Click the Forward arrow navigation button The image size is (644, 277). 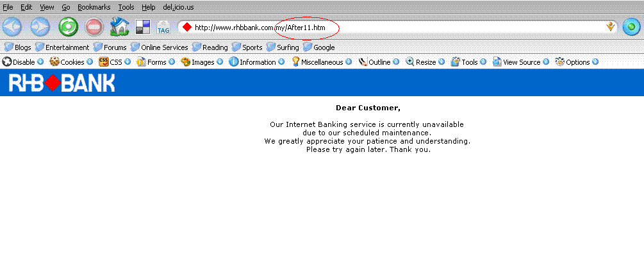coord(40,27)
